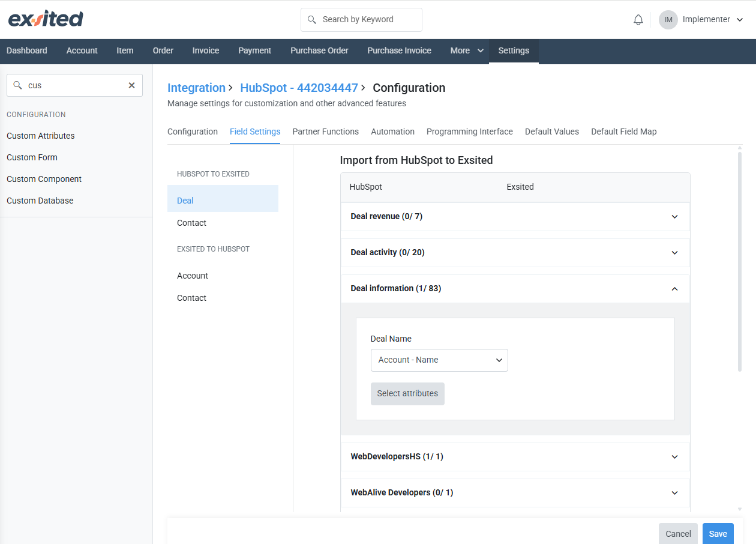
Task: Open the Default Values tab
Action: click(x=552, y=131)
